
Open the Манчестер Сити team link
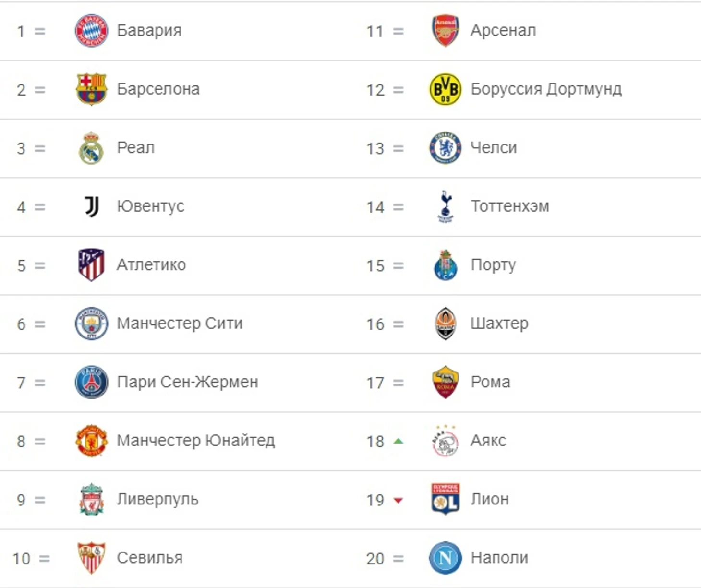coord(180,324)
